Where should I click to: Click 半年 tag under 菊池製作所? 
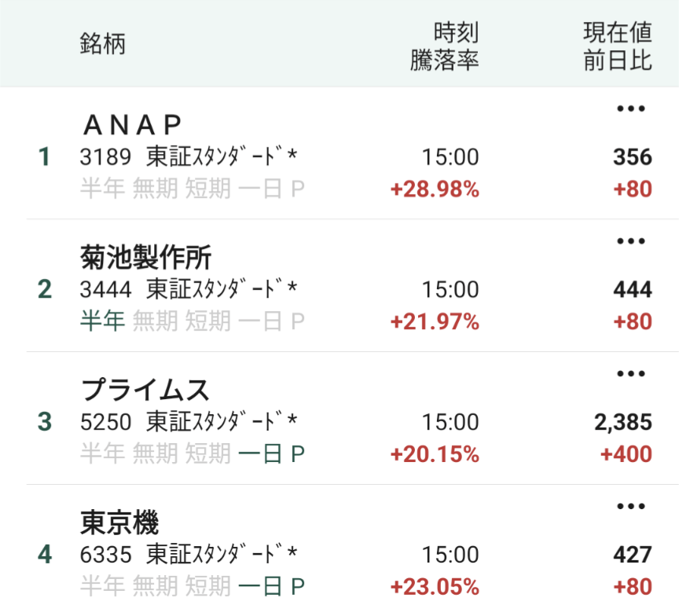click(102, 321)
